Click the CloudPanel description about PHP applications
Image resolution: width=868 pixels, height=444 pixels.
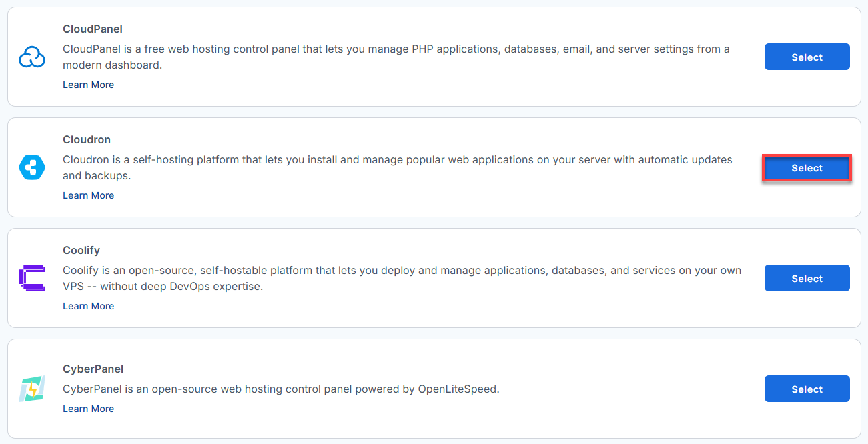[396, 57]
